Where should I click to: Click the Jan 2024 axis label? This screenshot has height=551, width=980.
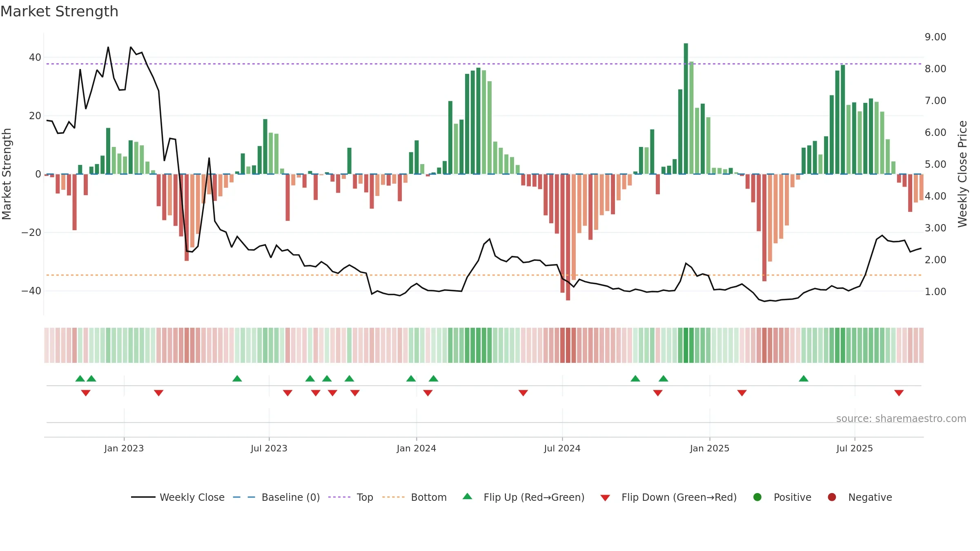tap(416, 448)
